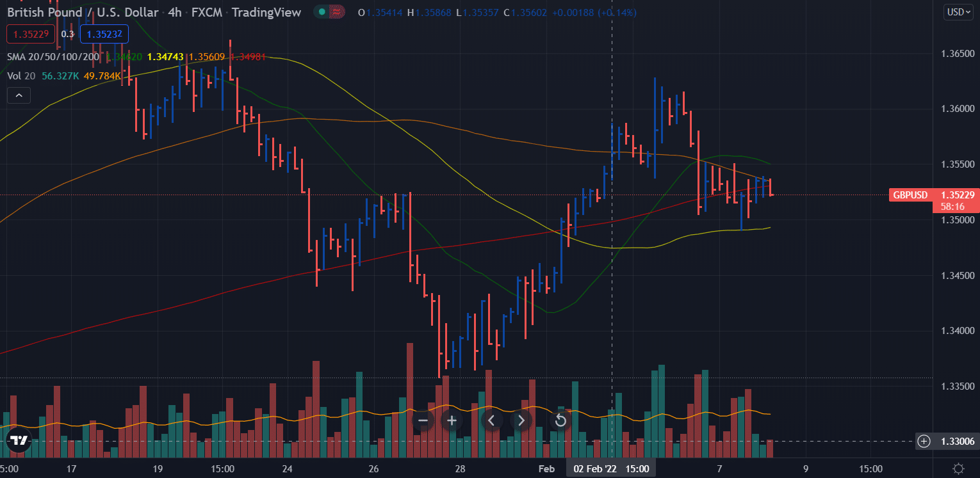
Task: Click the 24 label on the time axis
Action: click(x=288, y=469)
